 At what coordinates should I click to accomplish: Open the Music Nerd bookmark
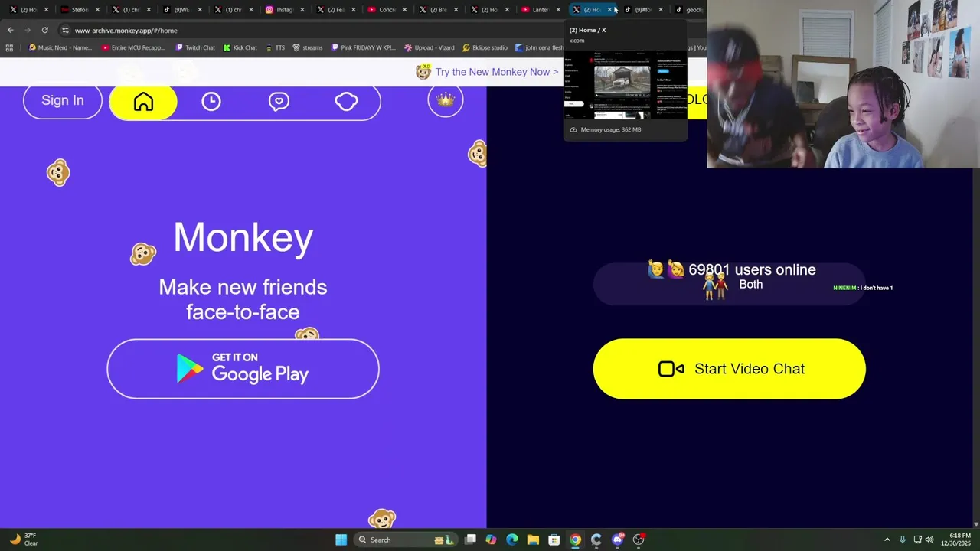point(59,47)
